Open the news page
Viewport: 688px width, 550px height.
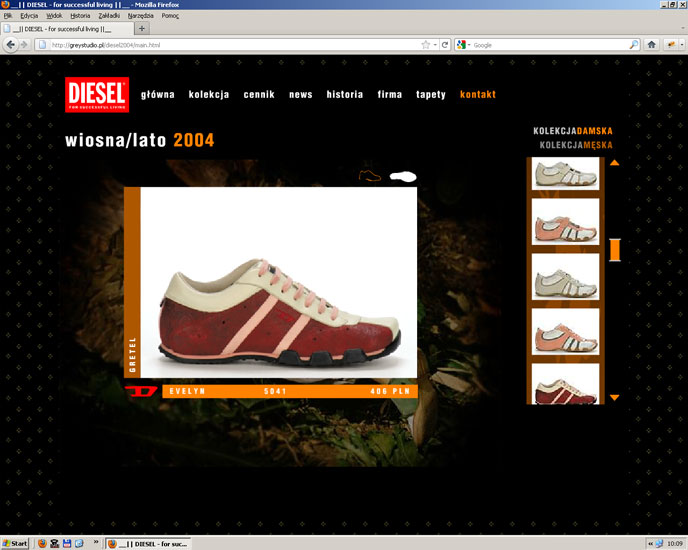(x=301, y=94)
